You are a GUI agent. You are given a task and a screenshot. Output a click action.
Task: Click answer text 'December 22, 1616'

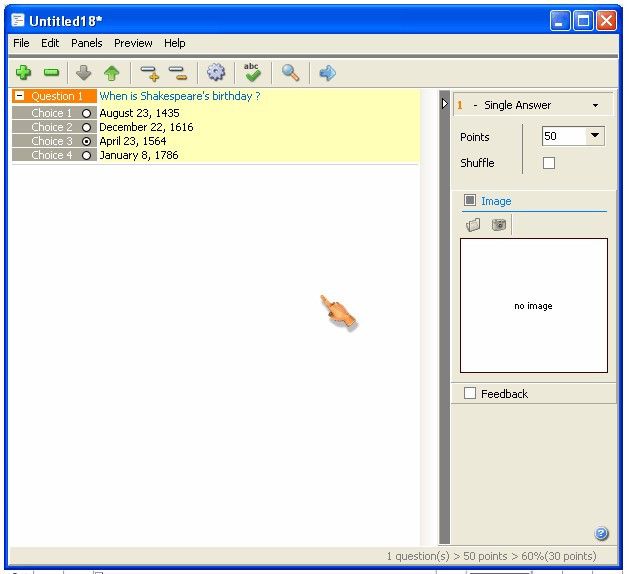(x=146, y=127)
